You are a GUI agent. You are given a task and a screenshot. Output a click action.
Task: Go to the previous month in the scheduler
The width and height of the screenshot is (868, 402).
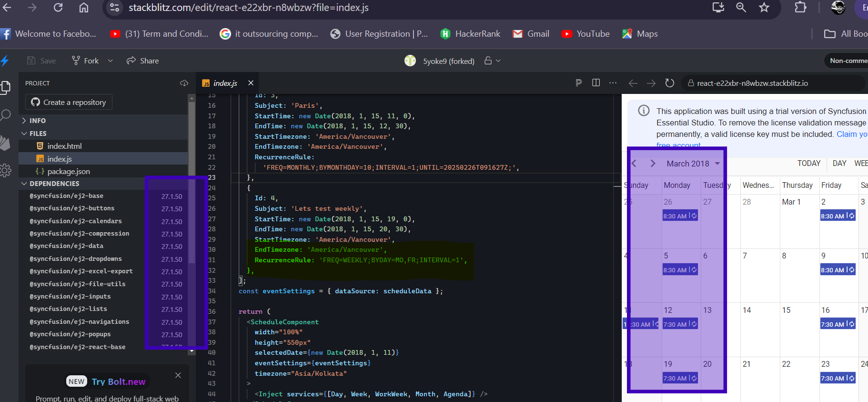coord(634,164)
